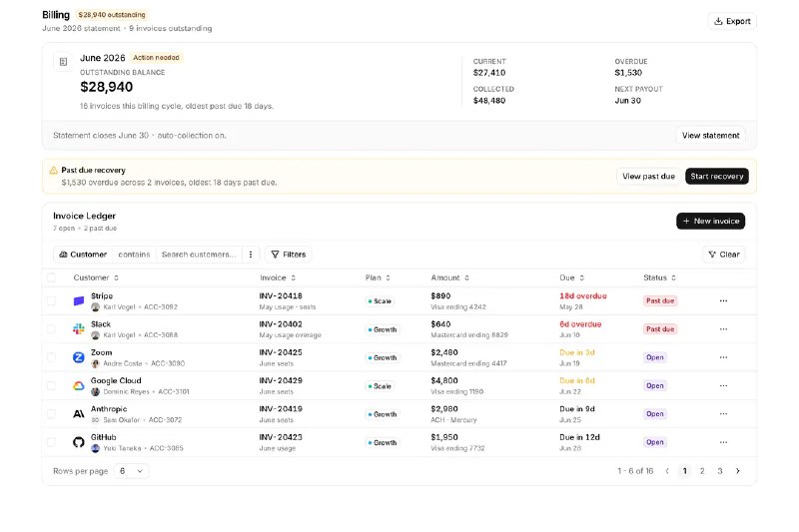Sort by Amount column
This screenshot has height=532, width=799.
click(x=450, y=277)
